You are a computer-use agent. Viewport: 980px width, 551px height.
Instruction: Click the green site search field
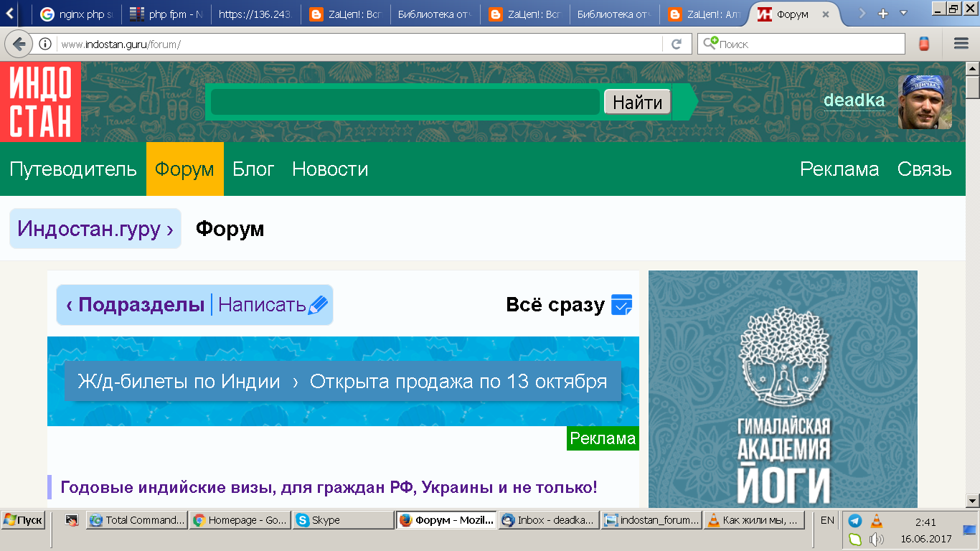click(405, 102)
